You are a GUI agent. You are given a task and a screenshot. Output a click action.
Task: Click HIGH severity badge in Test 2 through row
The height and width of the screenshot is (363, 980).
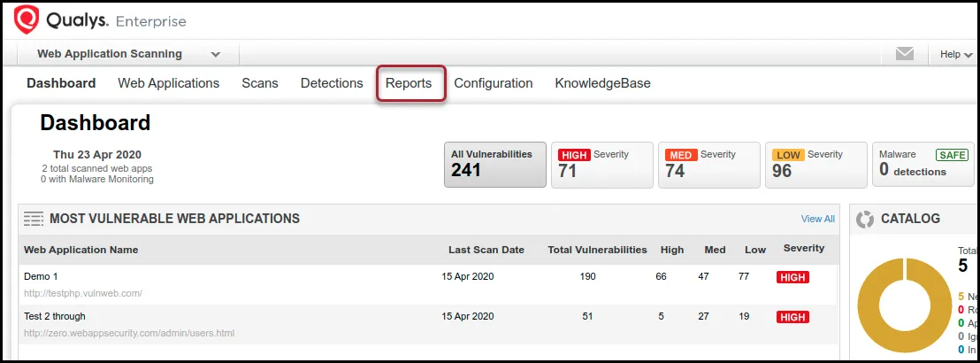792,317
